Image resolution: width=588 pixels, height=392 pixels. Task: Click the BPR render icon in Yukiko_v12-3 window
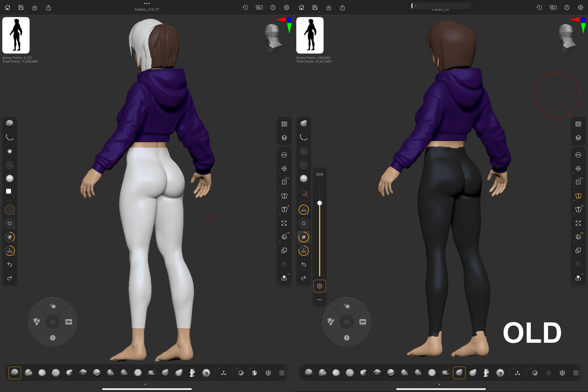click(284, 155)
